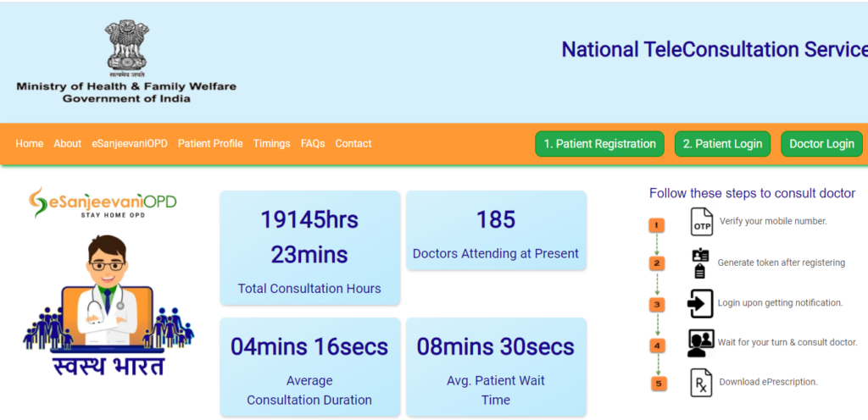This screenshot has height=420, width=868.
Task: Click the Doctor Login button
Action: pos(821,144)
